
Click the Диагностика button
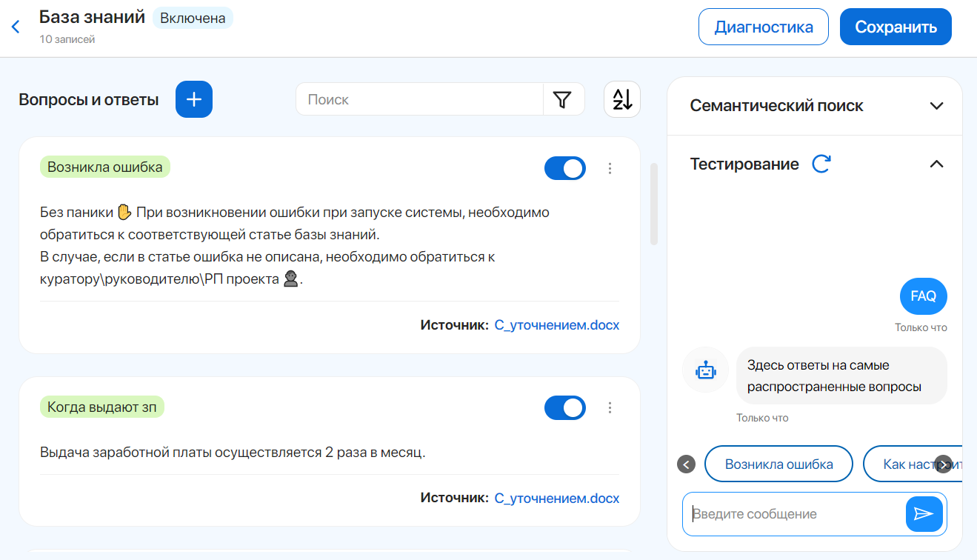pos(763,27)
